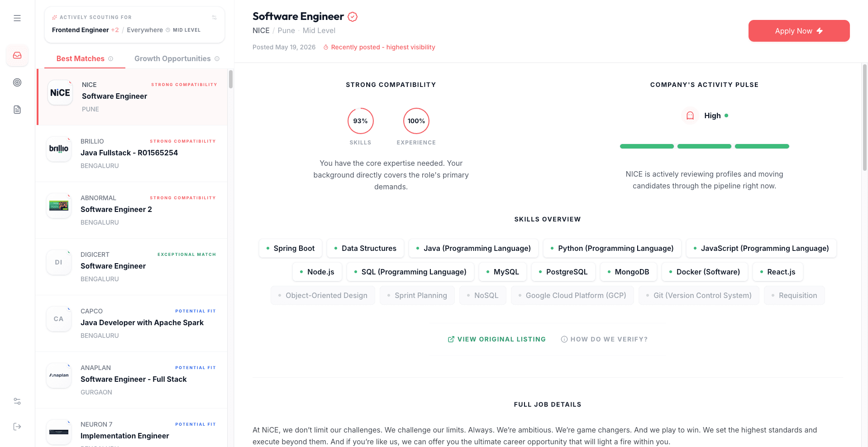
Task: Click the Requisition skill chip
Action: pyautogui.click(x=794, y=295)
